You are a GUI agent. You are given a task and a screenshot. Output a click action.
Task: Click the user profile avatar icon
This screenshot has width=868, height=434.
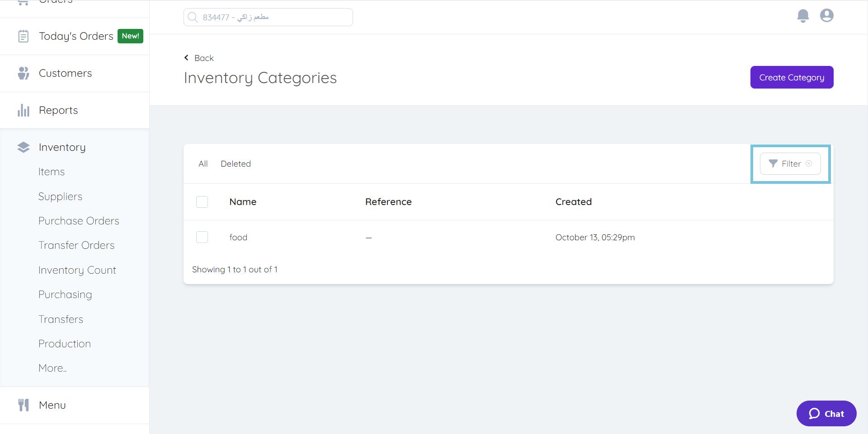(x=826, y=15)
